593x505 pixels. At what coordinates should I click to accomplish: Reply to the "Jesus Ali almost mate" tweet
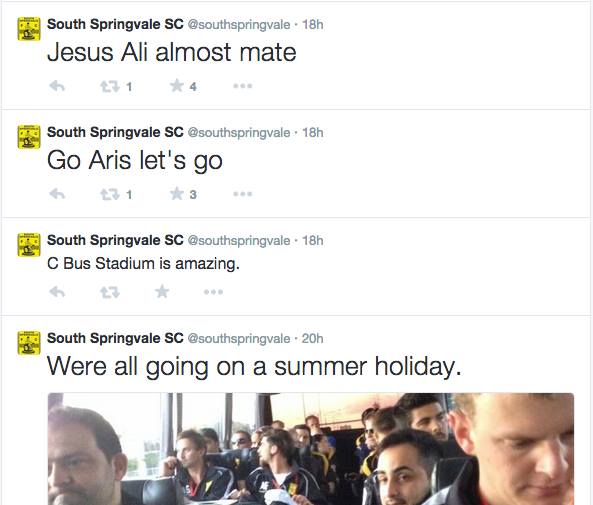tap(57, 86)
